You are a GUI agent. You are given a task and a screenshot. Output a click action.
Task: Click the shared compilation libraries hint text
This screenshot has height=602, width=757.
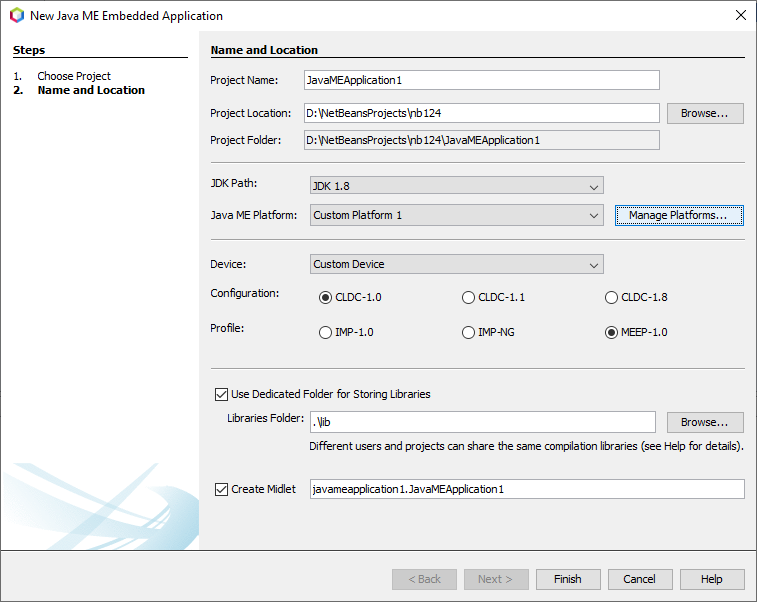(526, 447)
